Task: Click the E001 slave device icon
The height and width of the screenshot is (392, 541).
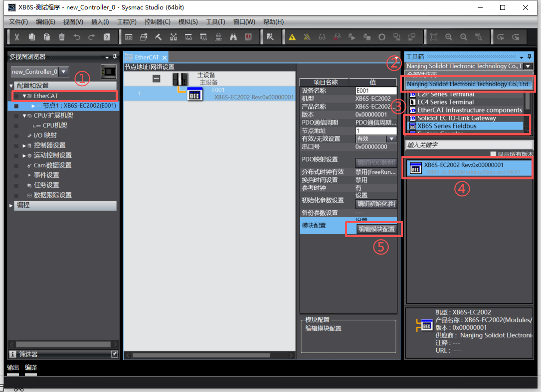Action: (x=194, y=94)
